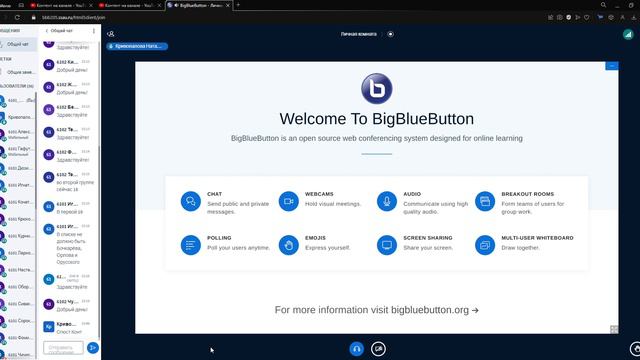Select user 6101 Кочет... in users list
640x360 pixels.
(x=17, y=202)
